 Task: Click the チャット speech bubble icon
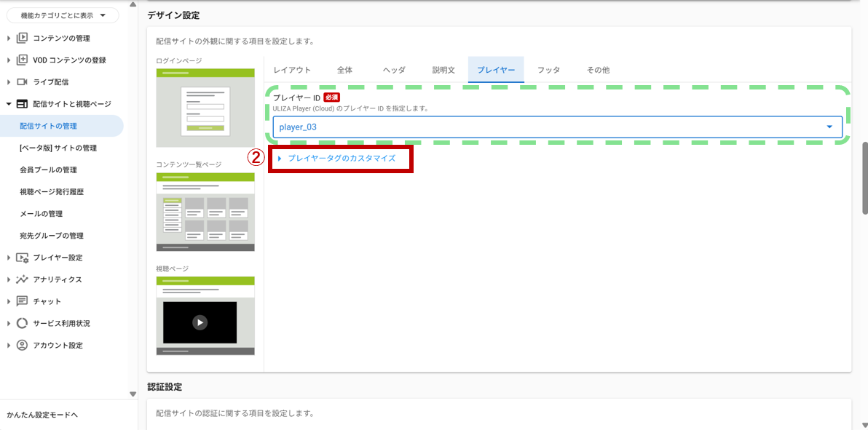(x=22, y=301)
